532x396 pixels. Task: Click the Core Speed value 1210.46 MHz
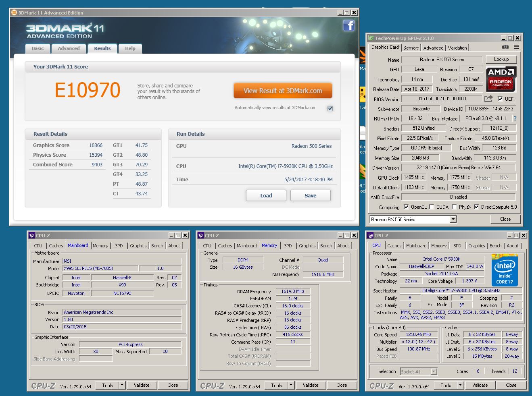(x=419, y=334)
